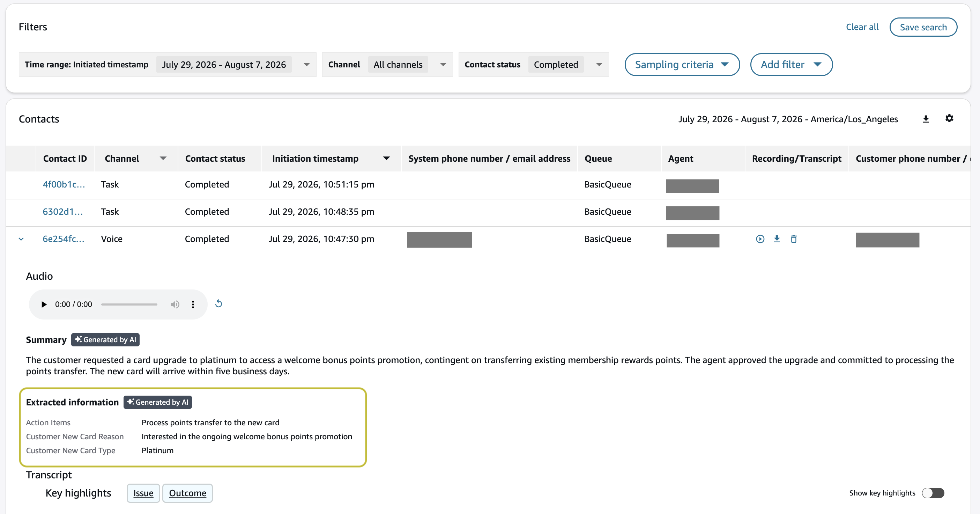Click the Contact ID column header
Viewport: 980px width, 514px height.
pos(65,159)
